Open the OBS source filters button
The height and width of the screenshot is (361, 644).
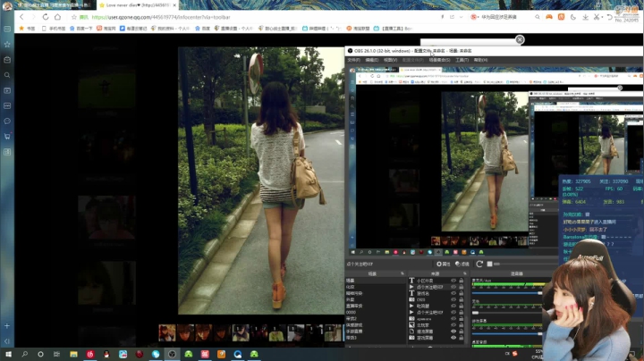tap(462, 264)
